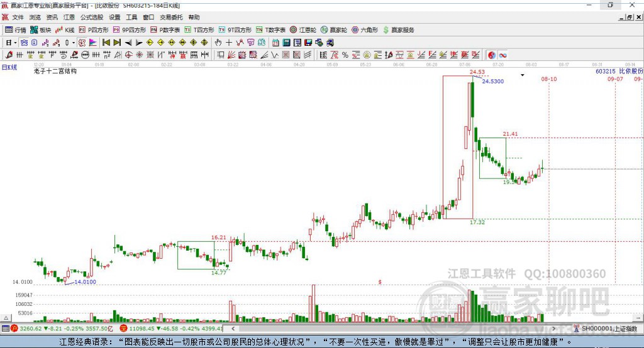Open the 9T四方形 tool
The height and width of the screenshot is (348, 644).
[235, 30]
